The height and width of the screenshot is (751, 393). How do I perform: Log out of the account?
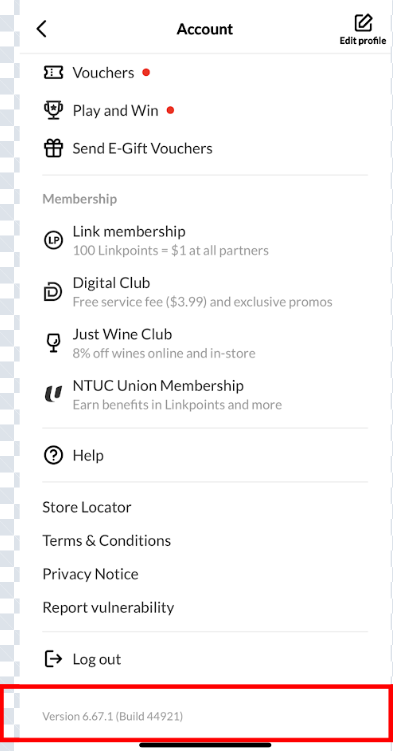point(205,659)
